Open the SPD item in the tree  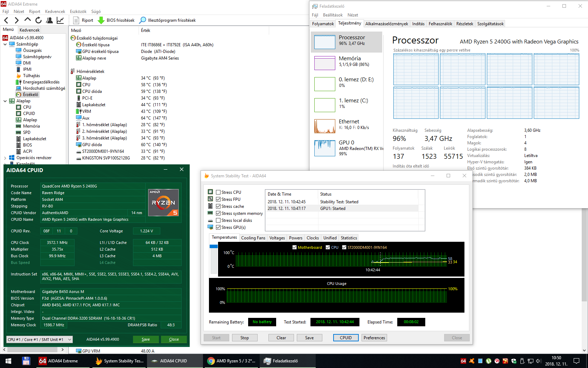pyautogui.click(x=23, y=132)
